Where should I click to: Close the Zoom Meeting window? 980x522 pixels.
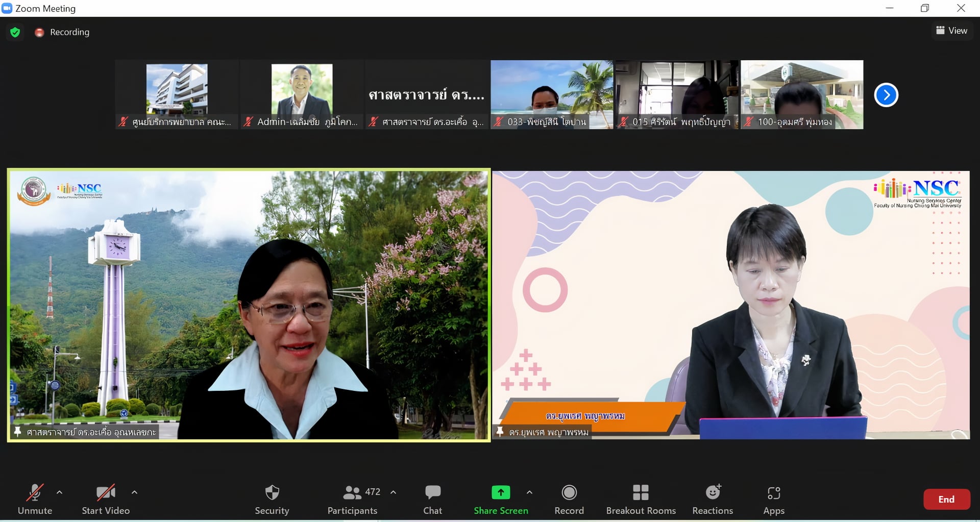(x=961, y=8)
